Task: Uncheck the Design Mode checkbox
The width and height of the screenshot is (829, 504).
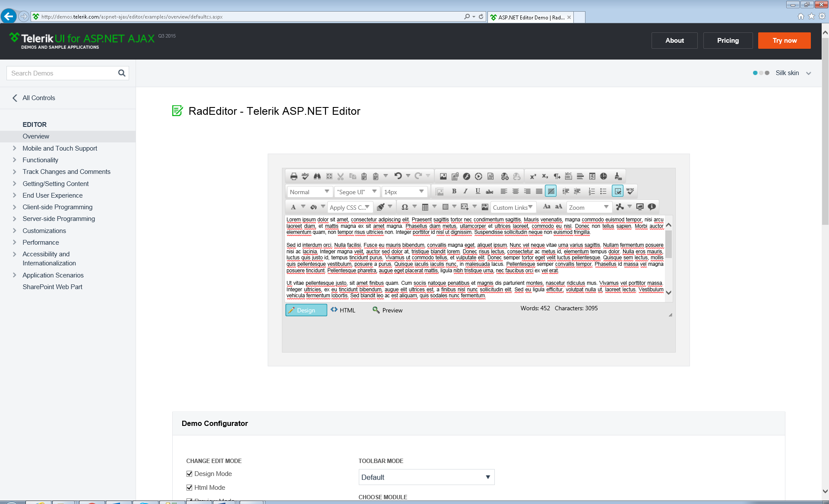Action: [x=189, y=474]
